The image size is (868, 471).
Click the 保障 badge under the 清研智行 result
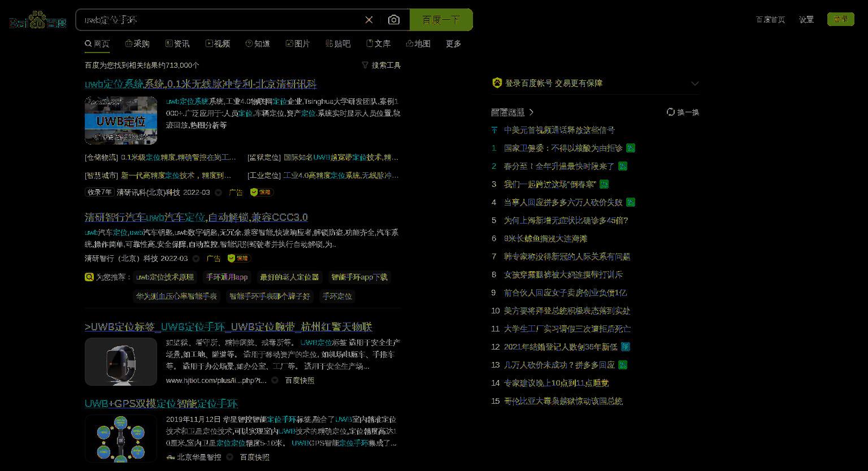point(239,258)
